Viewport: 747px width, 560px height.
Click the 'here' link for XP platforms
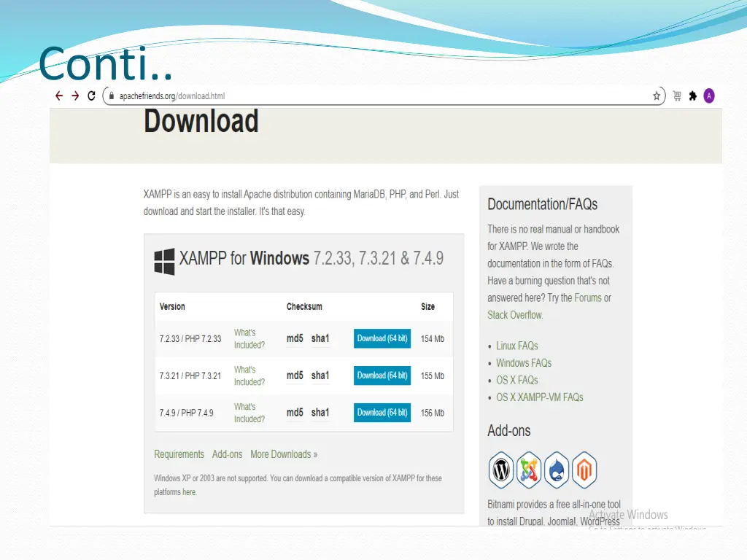189,492
